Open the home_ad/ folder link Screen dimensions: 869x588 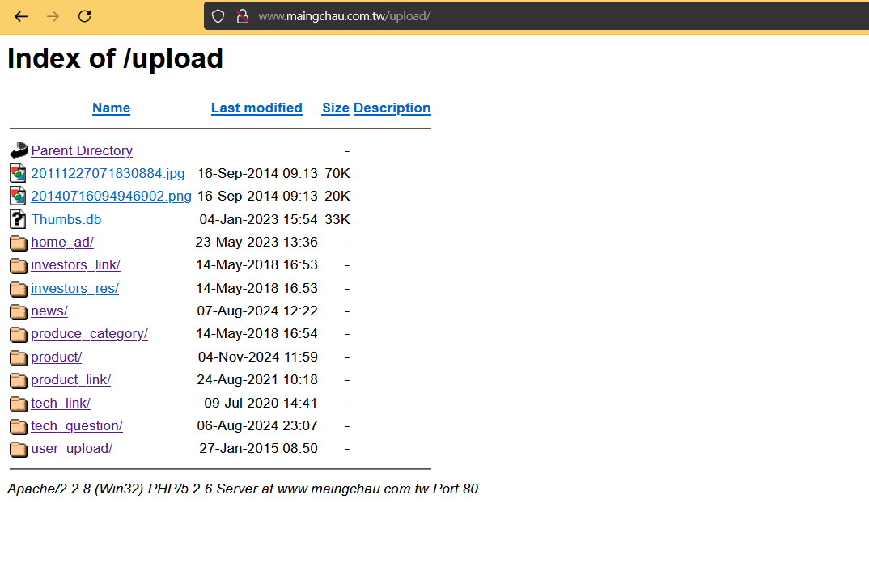(x=62, y=242)
